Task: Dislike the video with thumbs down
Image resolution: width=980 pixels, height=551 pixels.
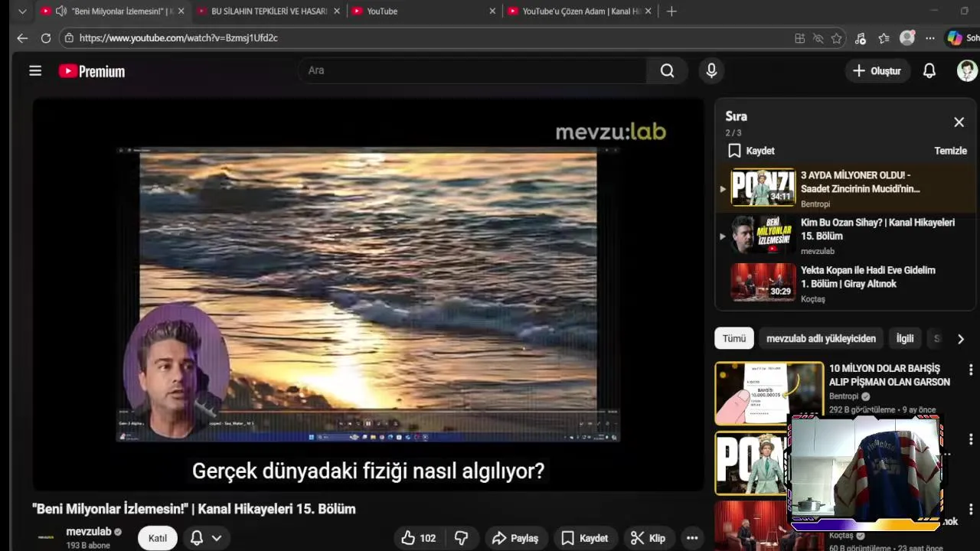Action: tap(461, 538)
